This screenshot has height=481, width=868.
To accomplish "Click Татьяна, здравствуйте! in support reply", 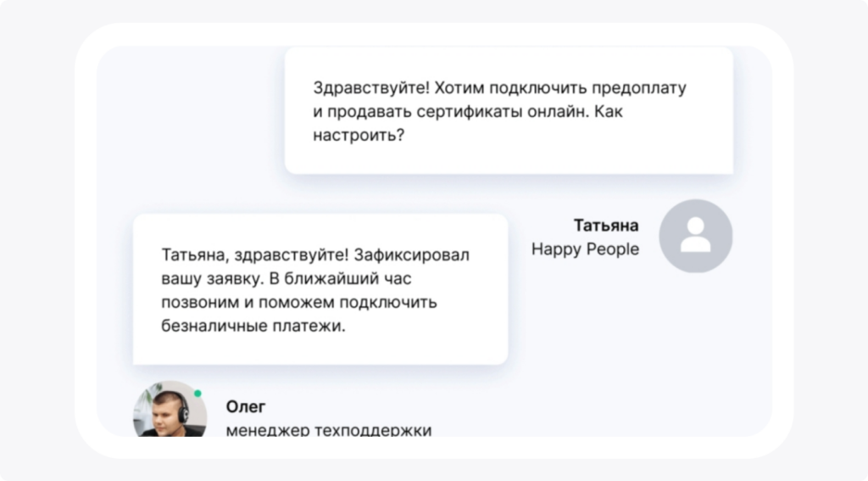I will pyautogui.click(x=254, y=254).
